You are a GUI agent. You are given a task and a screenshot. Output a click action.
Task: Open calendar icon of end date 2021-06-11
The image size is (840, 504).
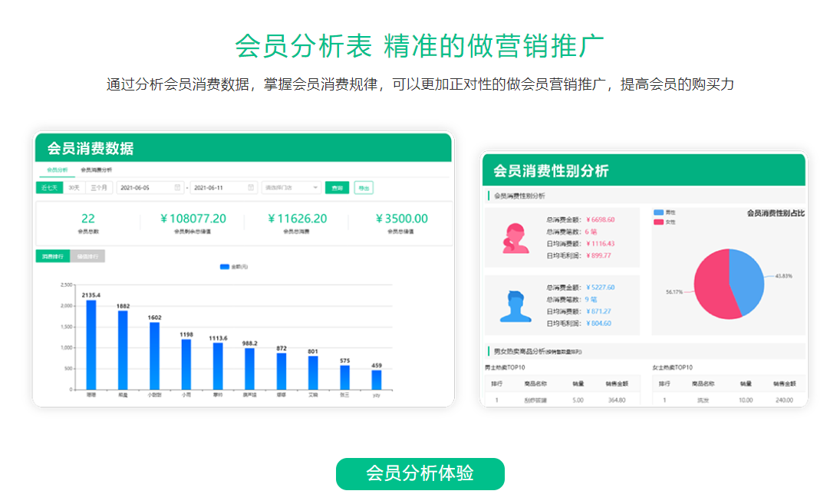click(252, 187)
